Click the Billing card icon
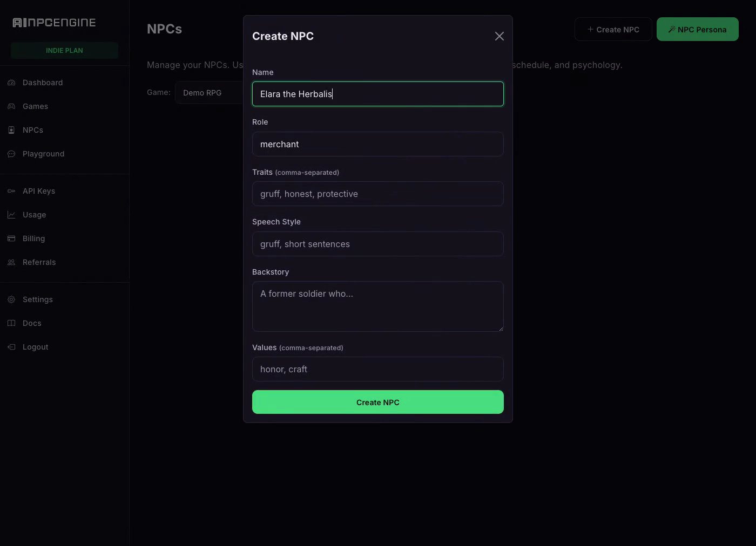The width and height of the screenshot is (756, 546). [x=11, y=238]
